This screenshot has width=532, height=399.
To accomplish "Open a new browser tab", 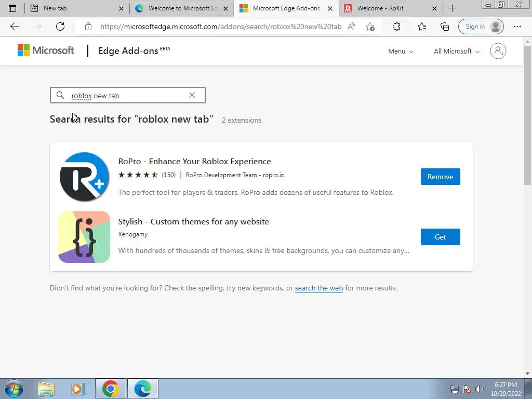I will 452,8.
